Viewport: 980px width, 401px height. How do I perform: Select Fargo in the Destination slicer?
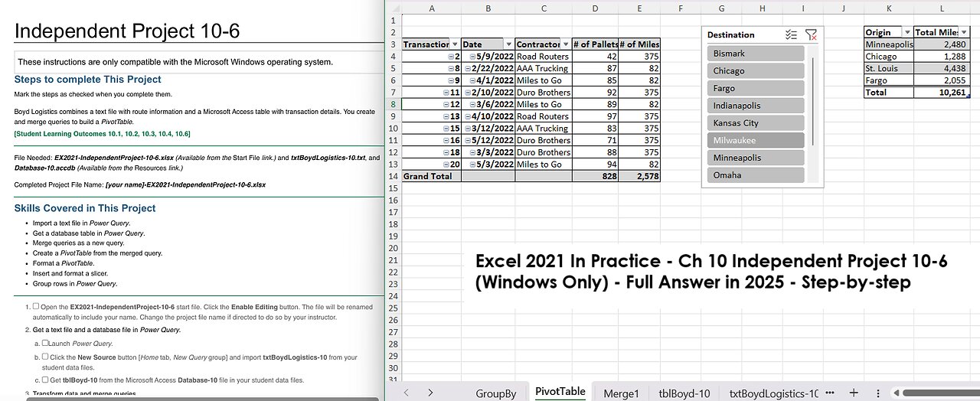click(756, 88)
